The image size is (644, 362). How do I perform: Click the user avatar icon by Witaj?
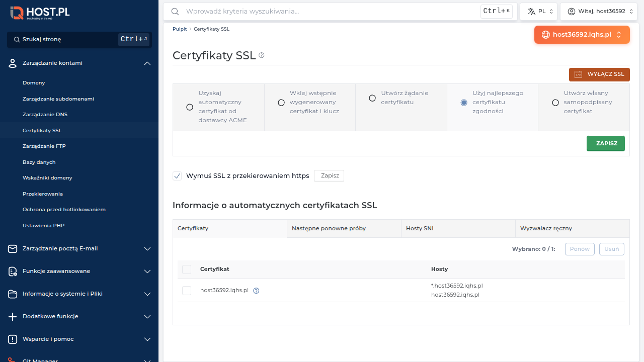click(572, 11)
